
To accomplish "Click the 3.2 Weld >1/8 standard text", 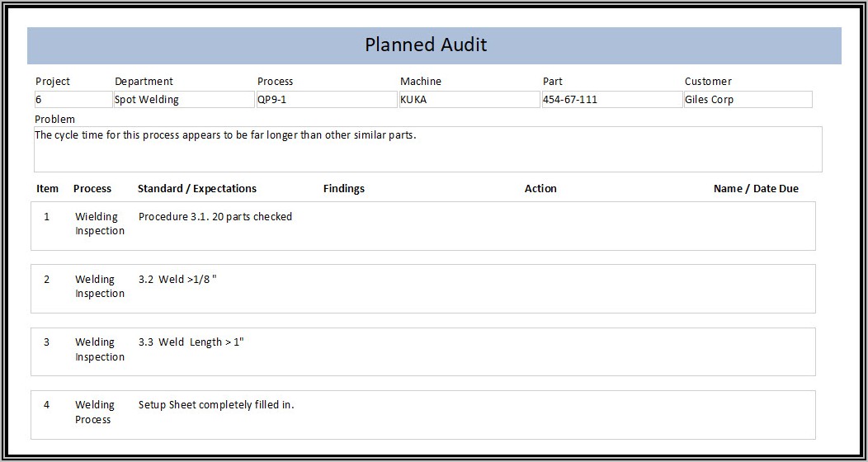I will click(177, 280).
